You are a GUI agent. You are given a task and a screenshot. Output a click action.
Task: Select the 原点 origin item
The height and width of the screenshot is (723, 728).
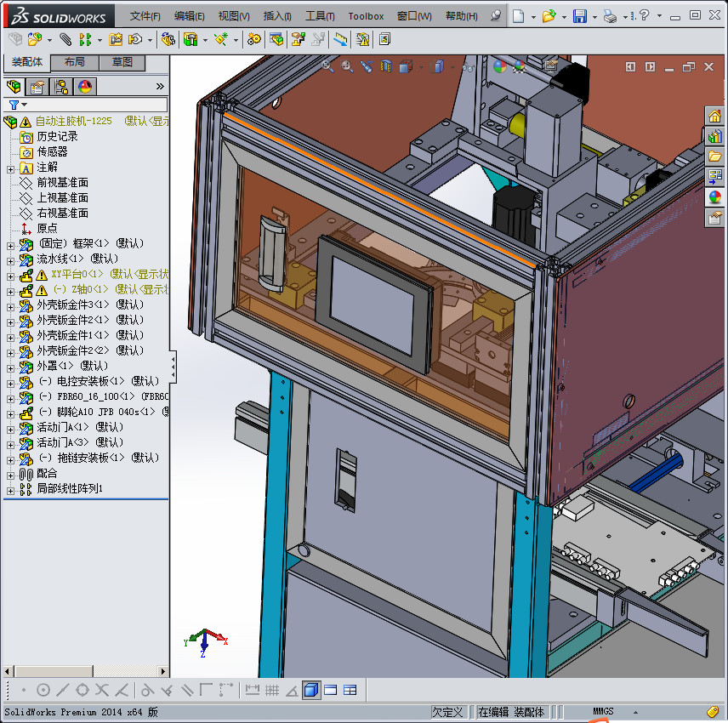(48, 228)
